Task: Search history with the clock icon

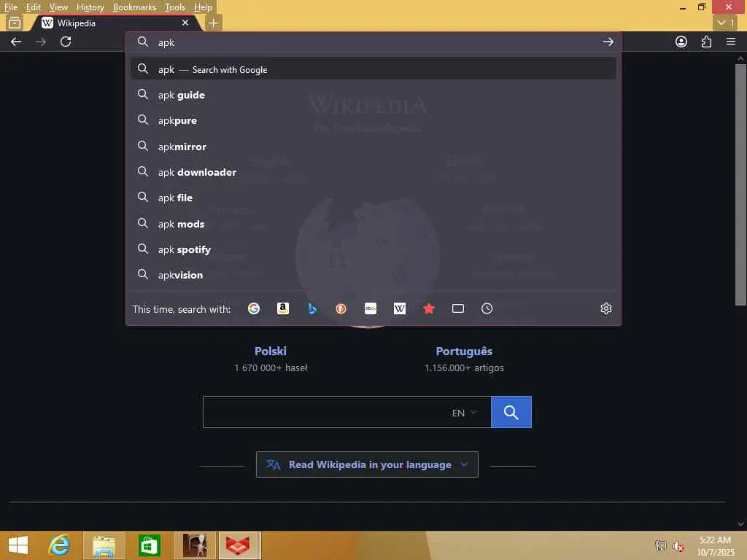Action: pyautogui.click(x=487, y=309)
